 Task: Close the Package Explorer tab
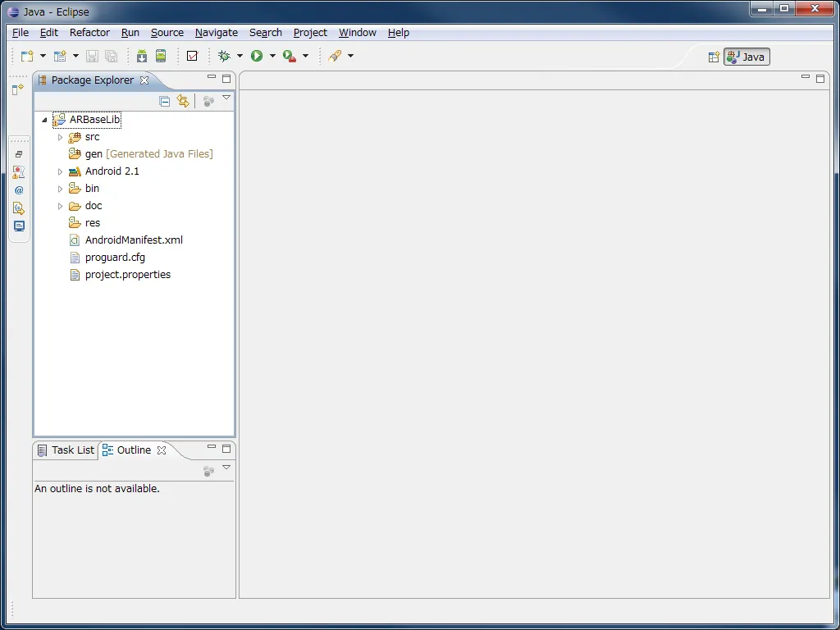click(x=144, y=80)
